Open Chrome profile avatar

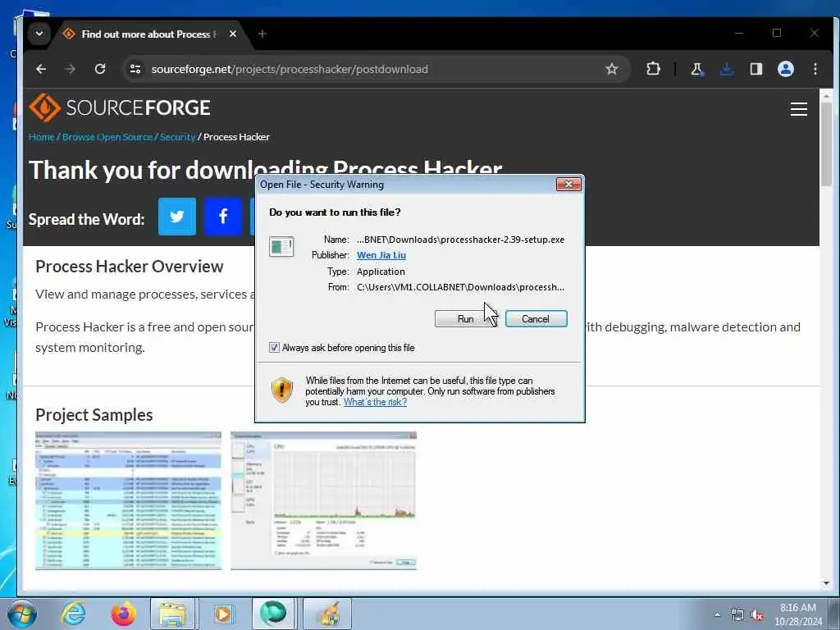785,69
